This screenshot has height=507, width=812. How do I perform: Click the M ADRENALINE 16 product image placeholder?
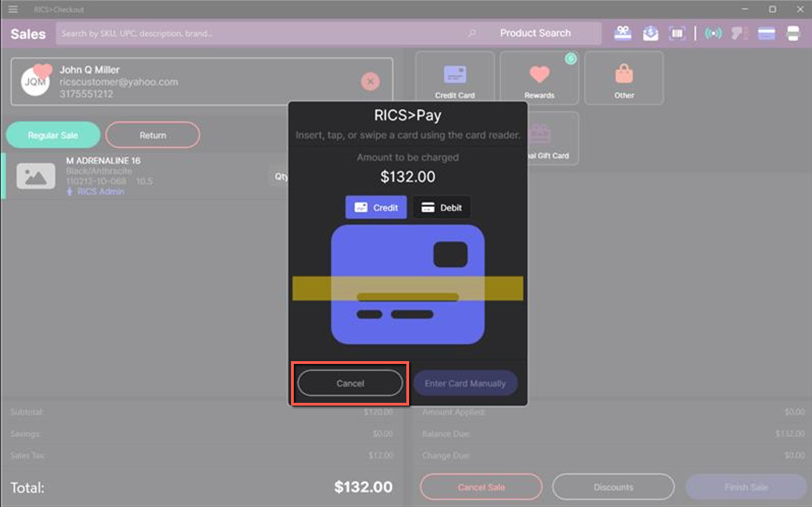[x=35, y=176]
